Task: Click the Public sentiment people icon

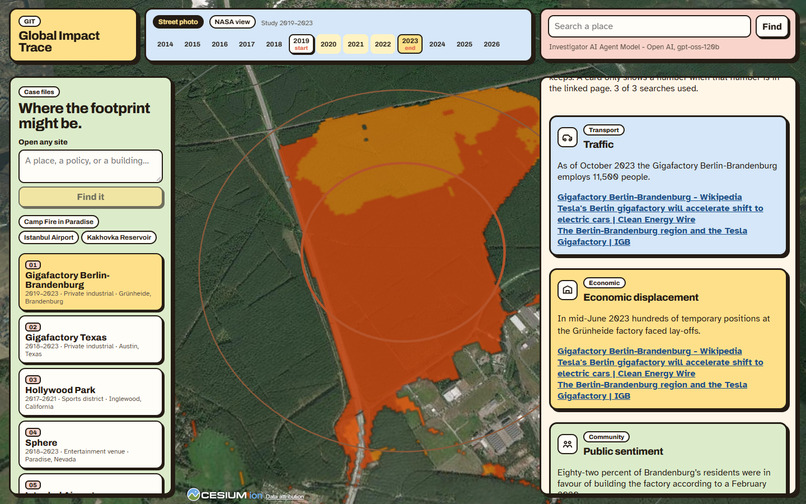Action: [567, 444]
